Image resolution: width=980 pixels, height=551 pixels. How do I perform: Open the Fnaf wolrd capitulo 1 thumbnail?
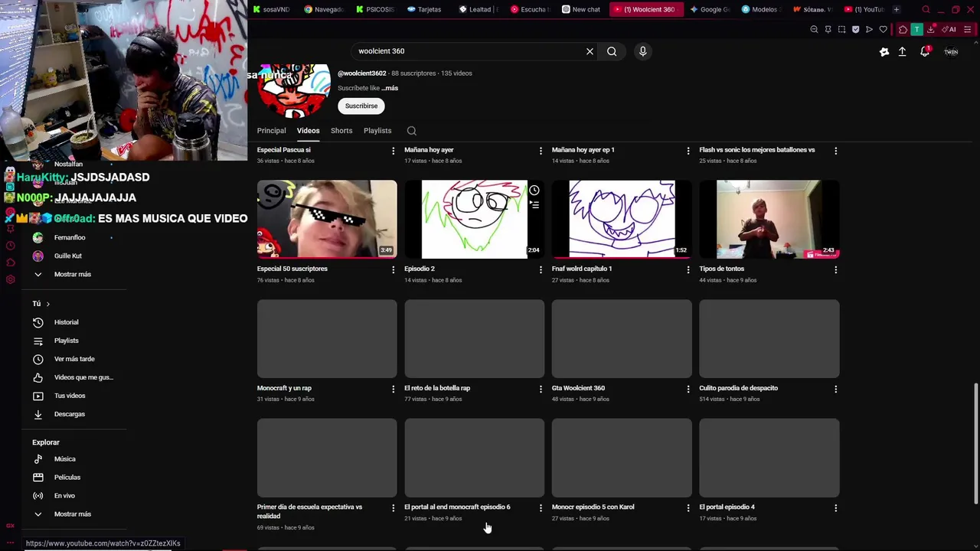pyautogui.click(x=622, y=220)
